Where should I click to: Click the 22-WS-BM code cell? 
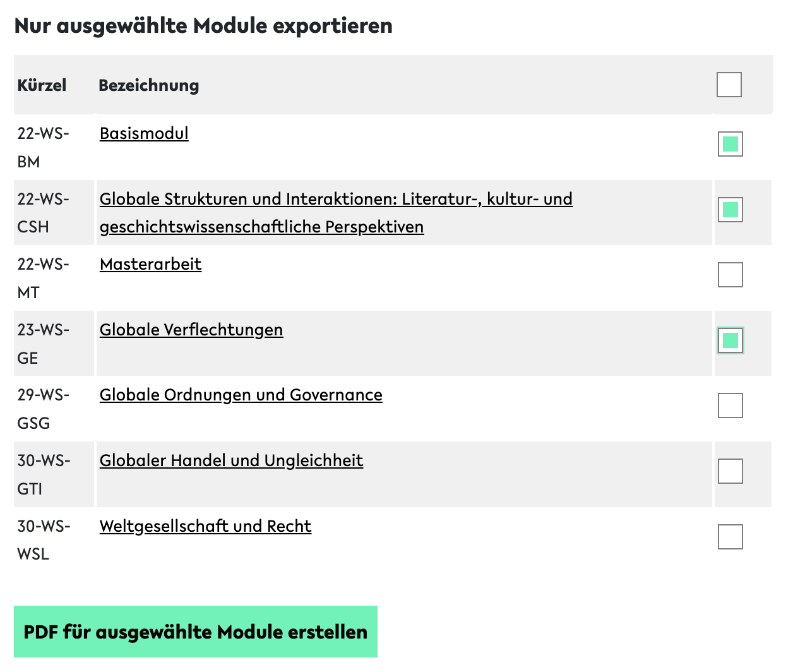43,147
